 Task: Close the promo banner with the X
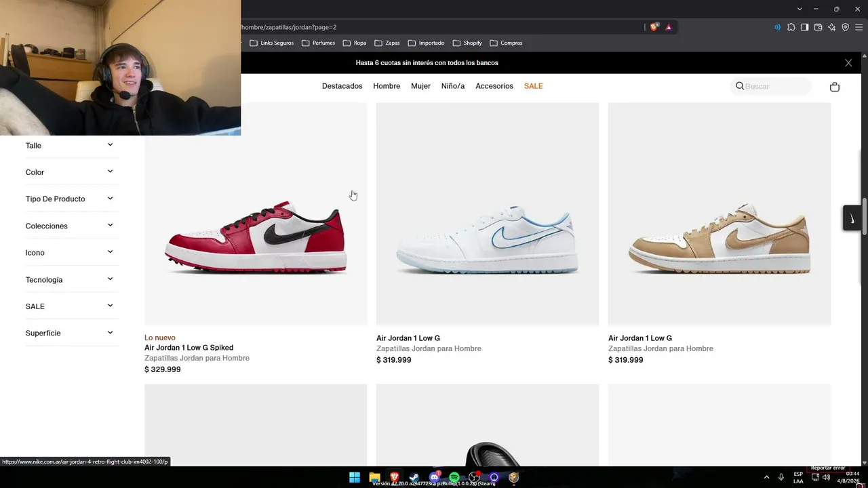pyautogui.click(x=848, y=62)
